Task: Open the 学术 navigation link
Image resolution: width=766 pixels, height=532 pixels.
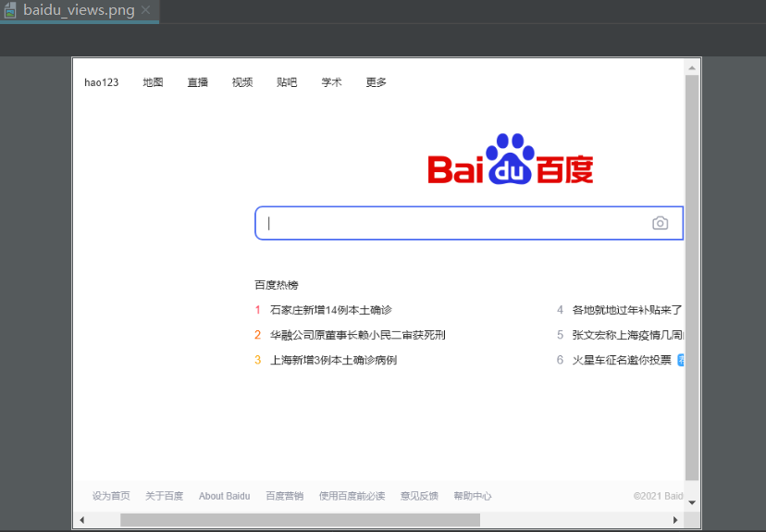Action: coord(331,82)
